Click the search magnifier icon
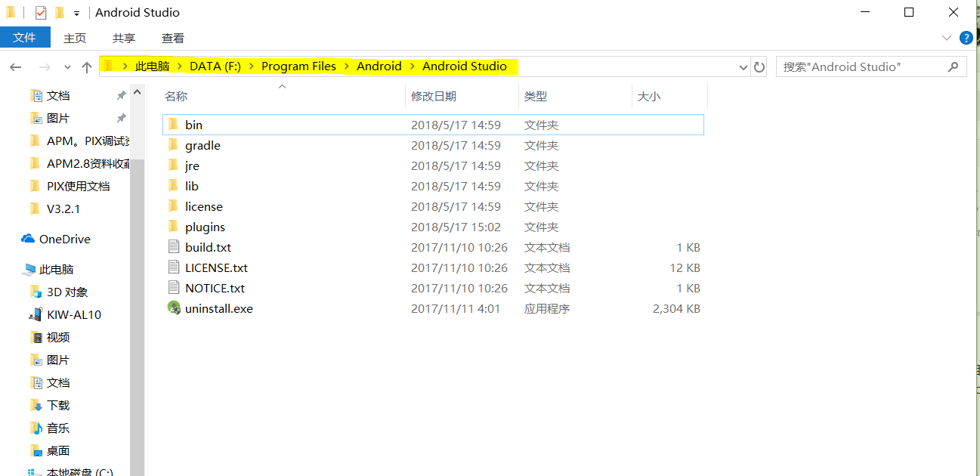 (953, 66)
